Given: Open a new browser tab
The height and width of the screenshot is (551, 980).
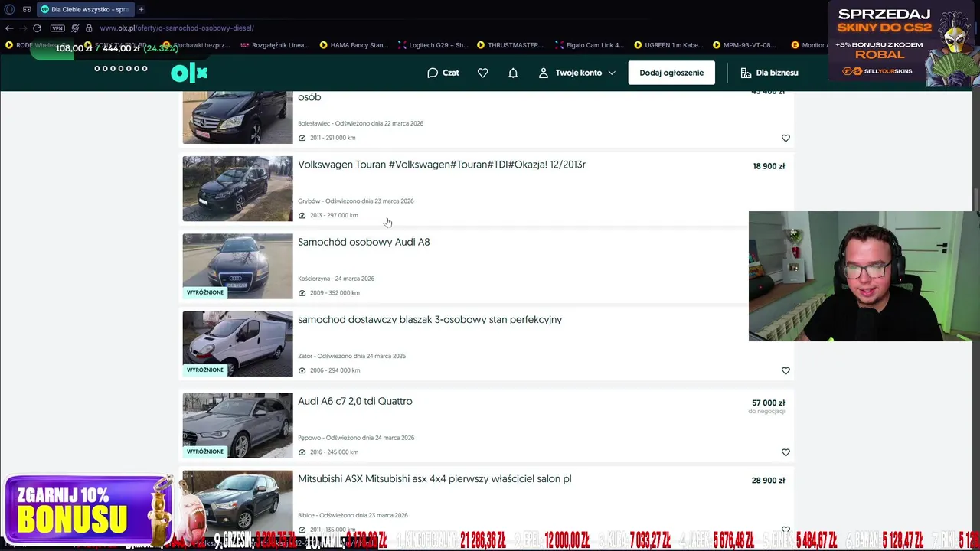Looking at the screenshot, I should click(141, 9).
